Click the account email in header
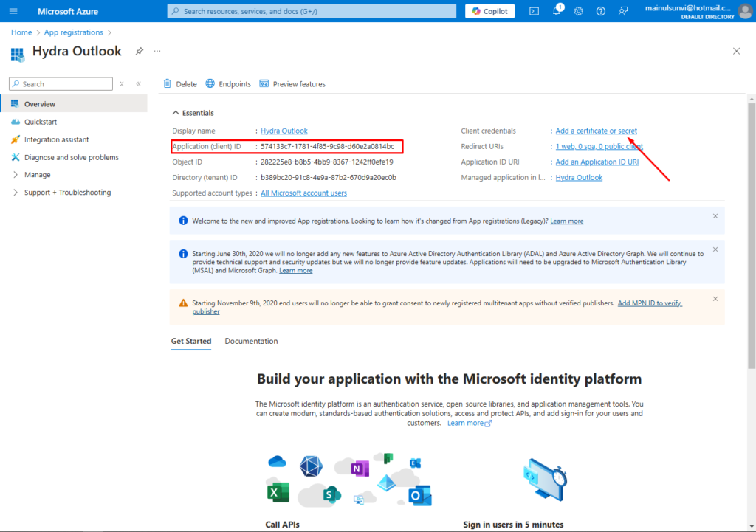Viewport: 756px width, 532px height. coord(688,7)
